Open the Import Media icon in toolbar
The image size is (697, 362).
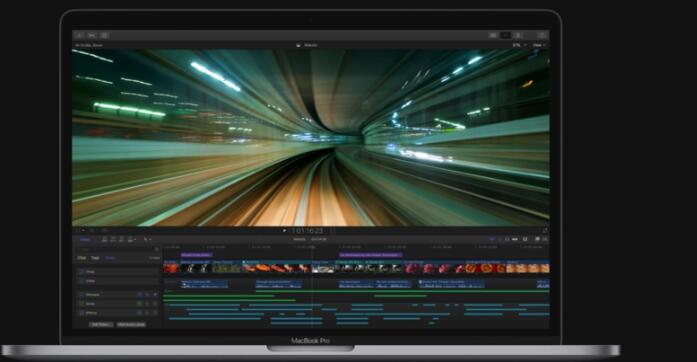(80, 35)
